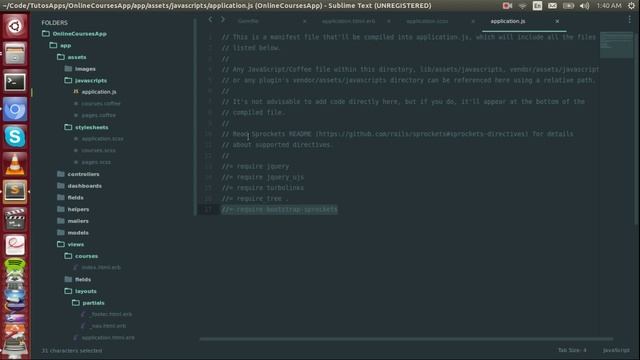Open pages.coffee in the sidebar
This screenshot has width=640, height=360.
tap(98, 116)
